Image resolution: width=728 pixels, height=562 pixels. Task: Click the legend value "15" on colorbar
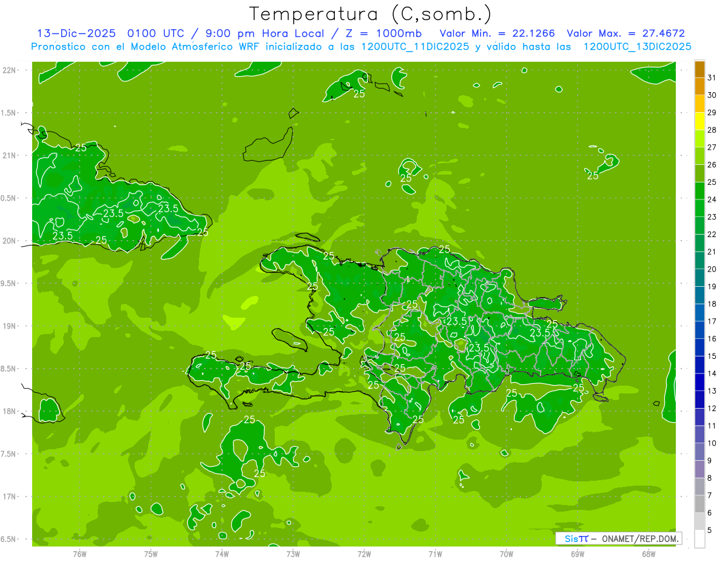tap(712, 356)
